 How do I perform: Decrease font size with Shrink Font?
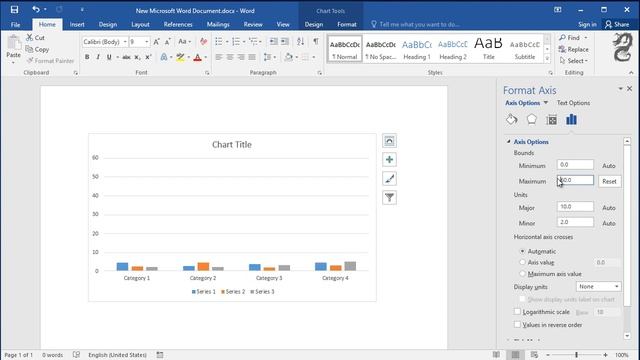[167, 42]
